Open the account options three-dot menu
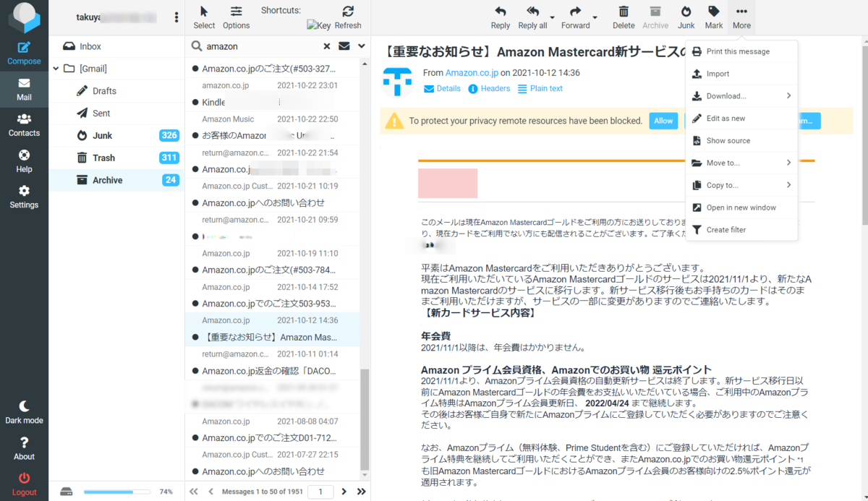Viewport: 868px width, 501px height. pos(176,17)
